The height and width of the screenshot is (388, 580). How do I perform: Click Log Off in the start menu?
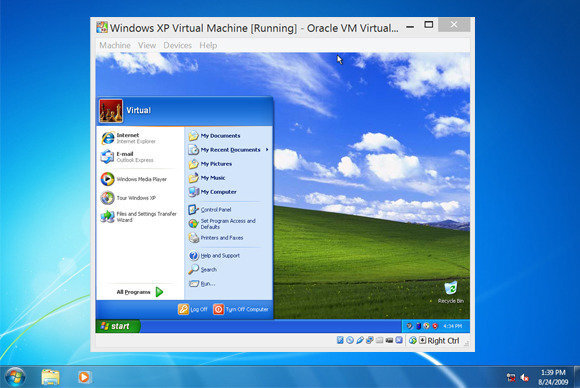(193, 309)
